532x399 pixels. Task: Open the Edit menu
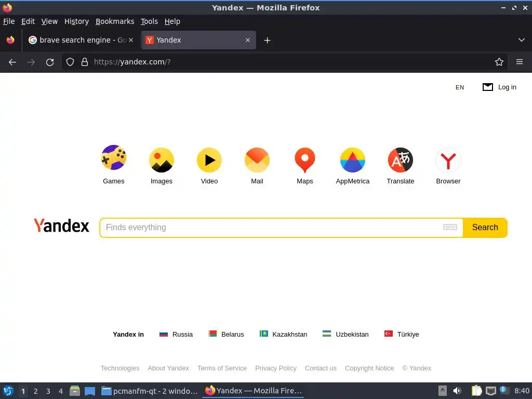tap(28, 21)
